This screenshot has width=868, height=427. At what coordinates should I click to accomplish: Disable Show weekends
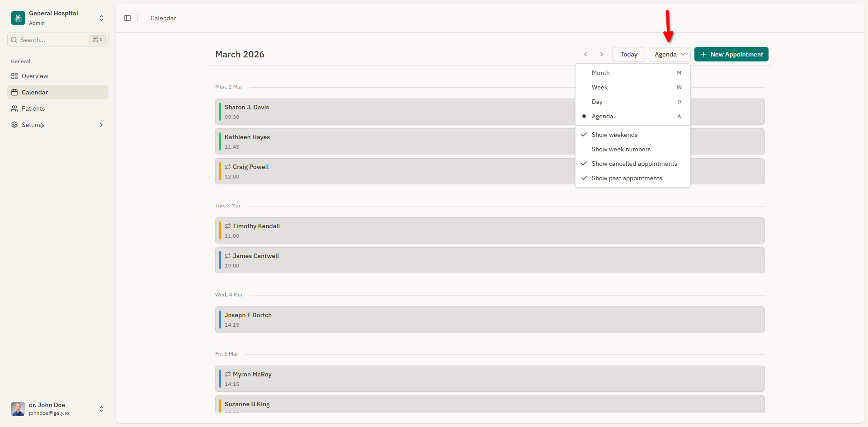[614, 135]
